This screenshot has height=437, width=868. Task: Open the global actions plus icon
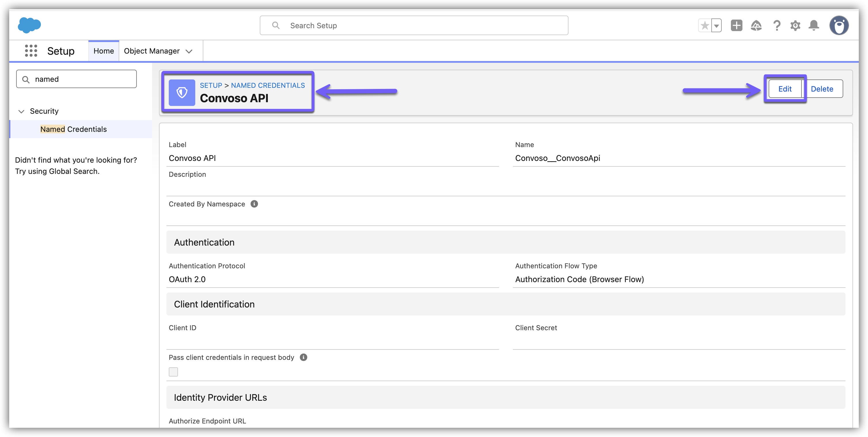[736, 26]
